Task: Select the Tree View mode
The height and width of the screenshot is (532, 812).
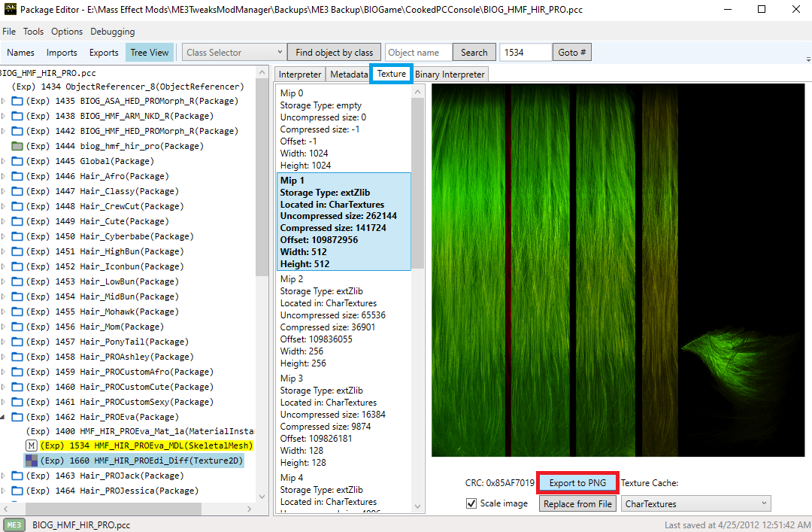Action: click(x=149, y=53)
